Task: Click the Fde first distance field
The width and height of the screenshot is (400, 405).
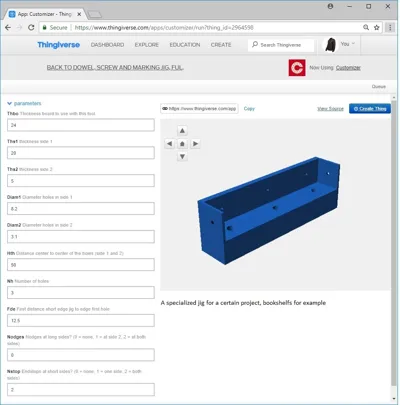Action: 81,320
